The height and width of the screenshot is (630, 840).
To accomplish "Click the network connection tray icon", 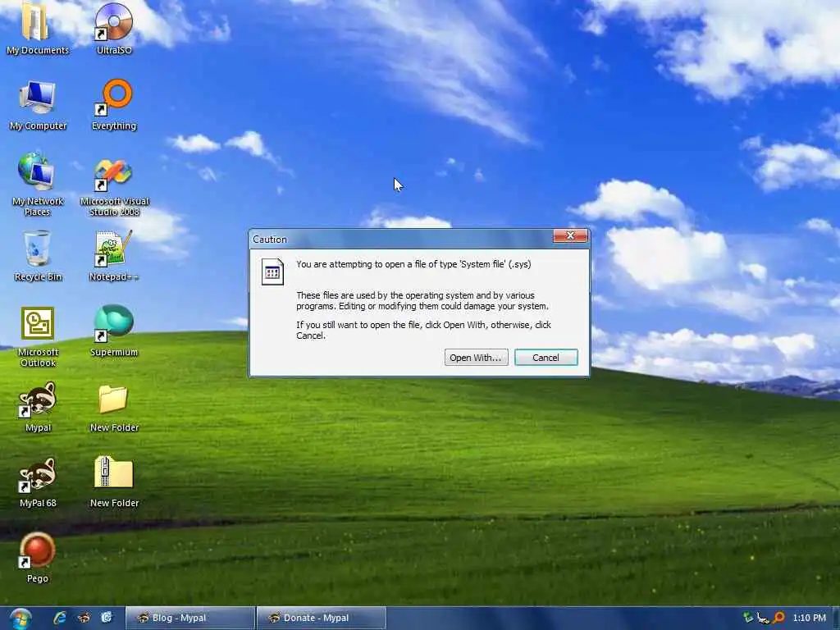I will coord(763,619).
